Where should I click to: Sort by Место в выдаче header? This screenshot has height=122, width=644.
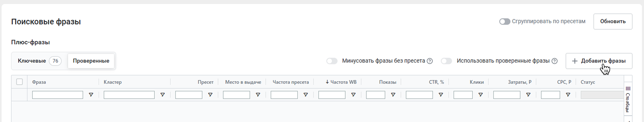(x=243, y=82)
